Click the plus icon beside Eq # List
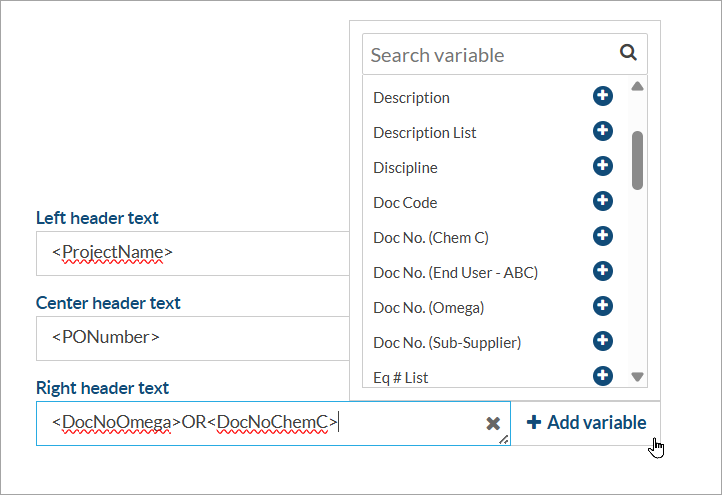This screenshot has height=495, width=722. click(x=602, y=376)
